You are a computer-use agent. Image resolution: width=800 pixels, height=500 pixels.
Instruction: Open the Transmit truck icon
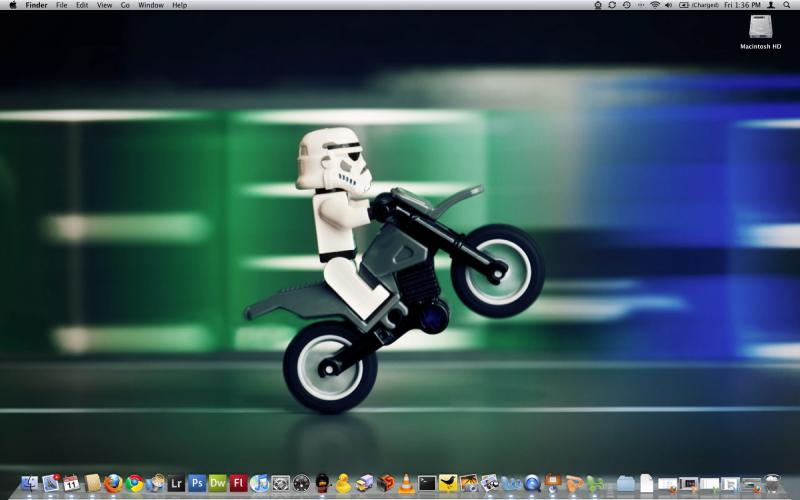pyautogui.click(x=364, y=483)
